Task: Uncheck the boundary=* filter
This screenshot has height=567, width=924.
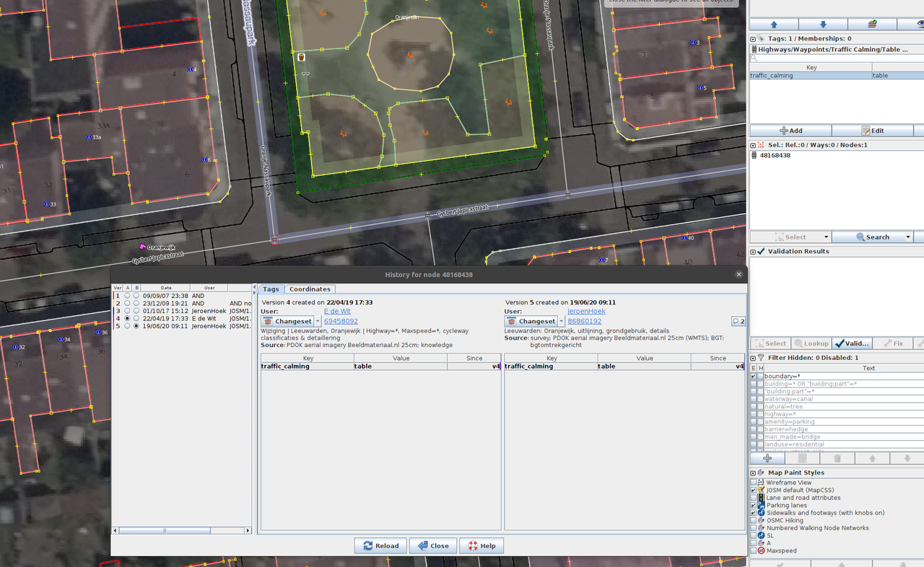Action: point(754,376)
